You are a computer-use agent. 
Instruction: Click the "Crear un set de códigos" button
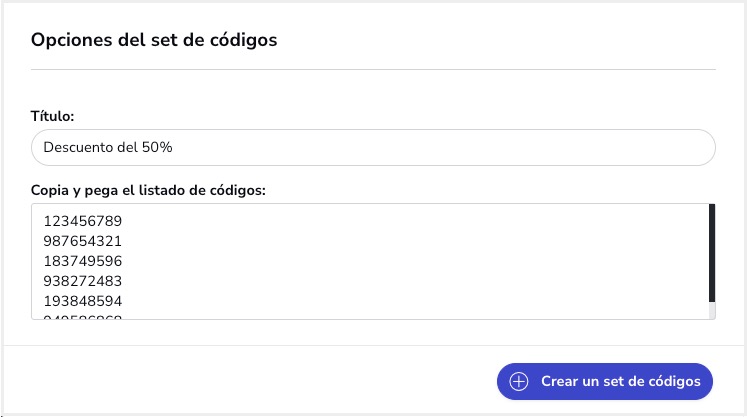tap(605, 381)
